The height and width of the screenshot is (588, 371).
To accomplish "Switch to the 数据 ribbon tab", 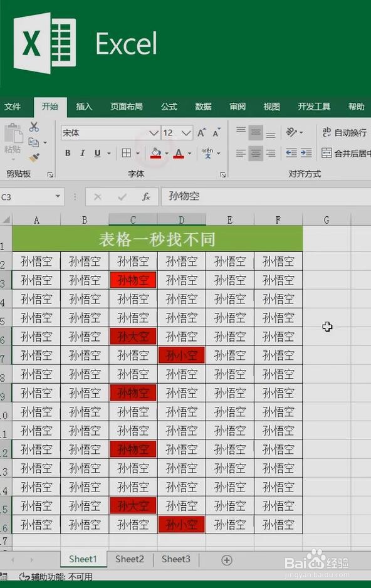I will click(204, 107).
